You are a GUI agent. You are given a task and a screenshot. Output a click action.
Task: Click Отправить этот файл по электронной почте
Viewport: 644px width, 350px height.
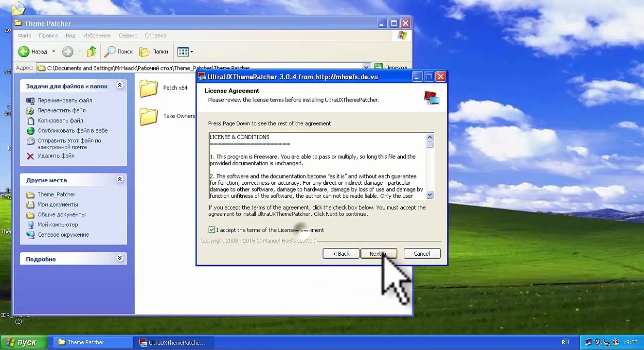coord(69,144)
